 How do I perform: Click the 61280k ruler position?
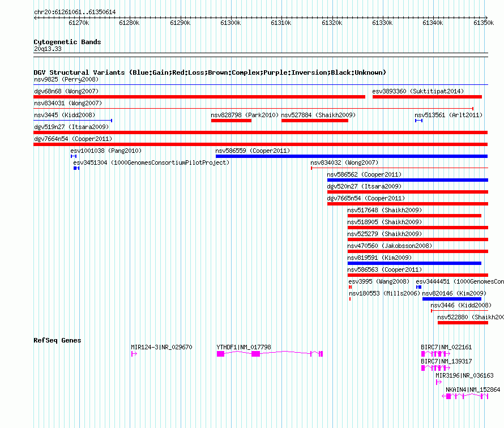click(129, 23)
